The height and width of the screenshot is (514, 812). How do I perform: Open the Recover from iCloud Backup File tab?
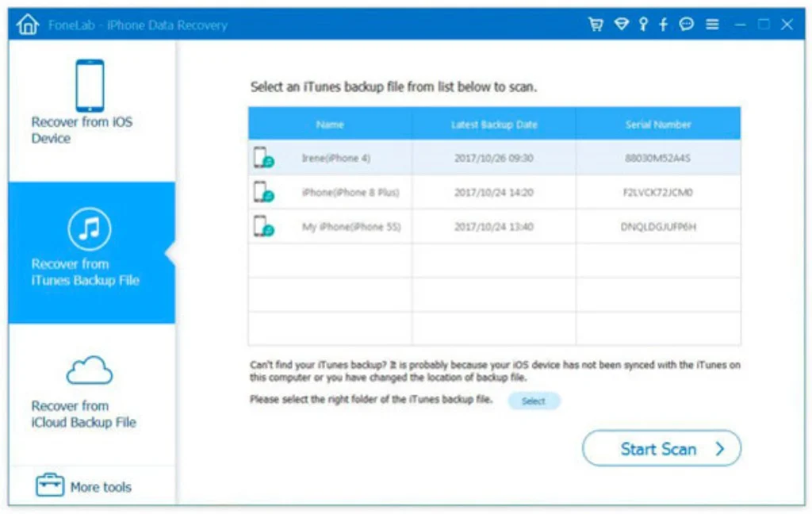(x=92, y=393)
